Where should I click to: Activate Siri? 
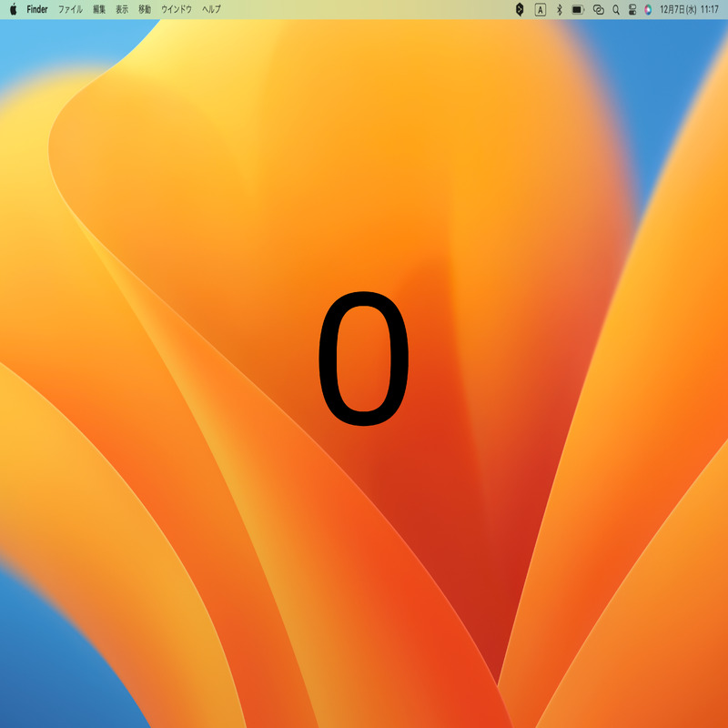(x=648, y=10)
